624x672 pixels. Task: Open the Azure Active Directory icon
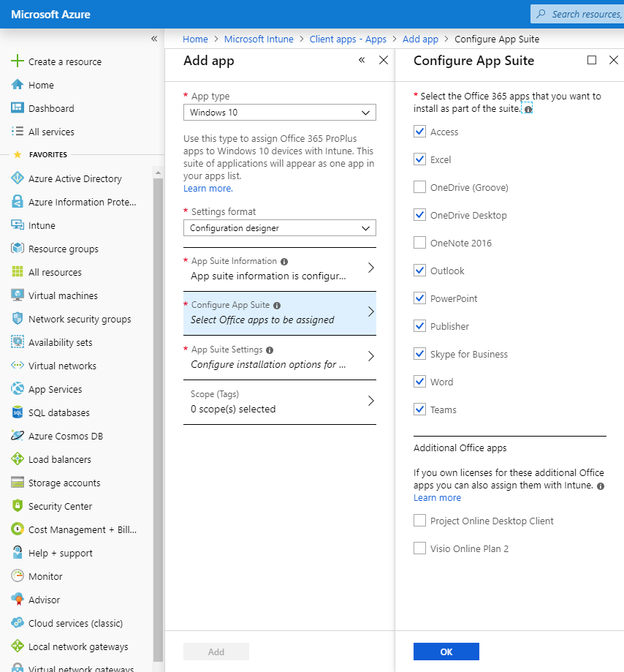coord(18,178)
